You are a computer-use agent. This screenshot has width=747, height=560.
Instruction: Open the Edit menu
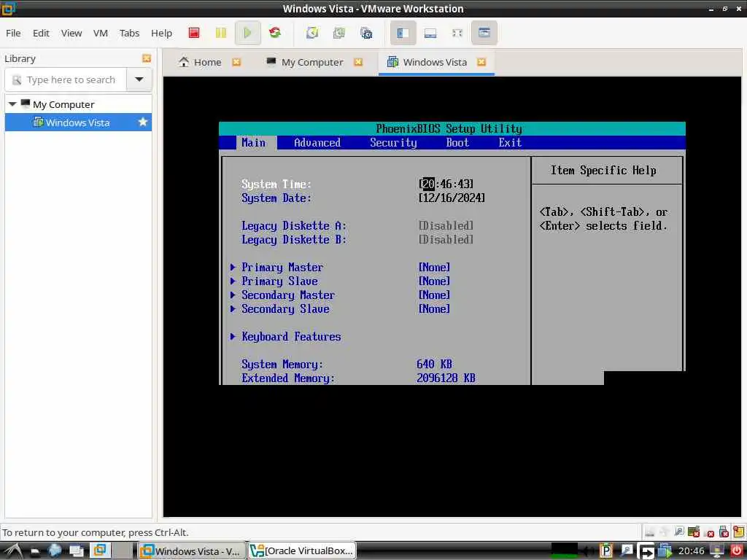[x=41, y=33]
